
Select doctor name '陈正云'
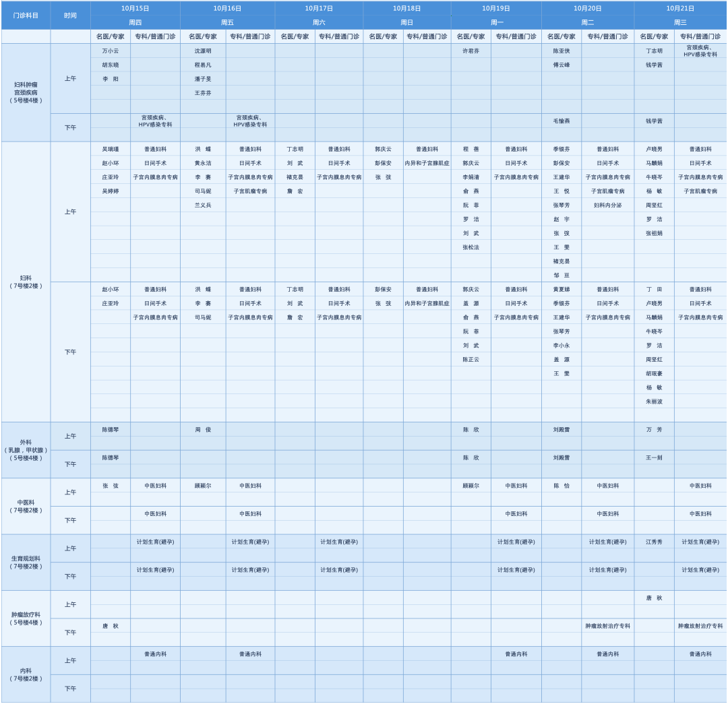point(471,360)
